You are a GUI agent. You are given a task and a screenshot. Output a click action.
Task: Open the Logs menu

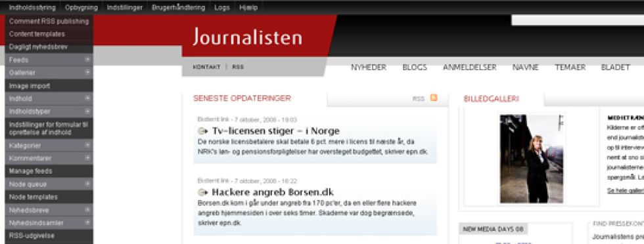(222, 7)
